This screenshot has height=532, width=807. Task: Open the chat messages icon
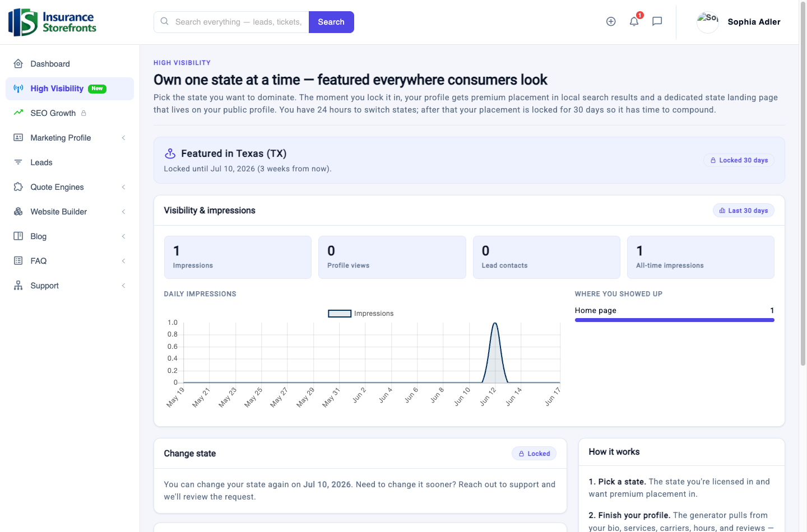(x=657, y=21)
